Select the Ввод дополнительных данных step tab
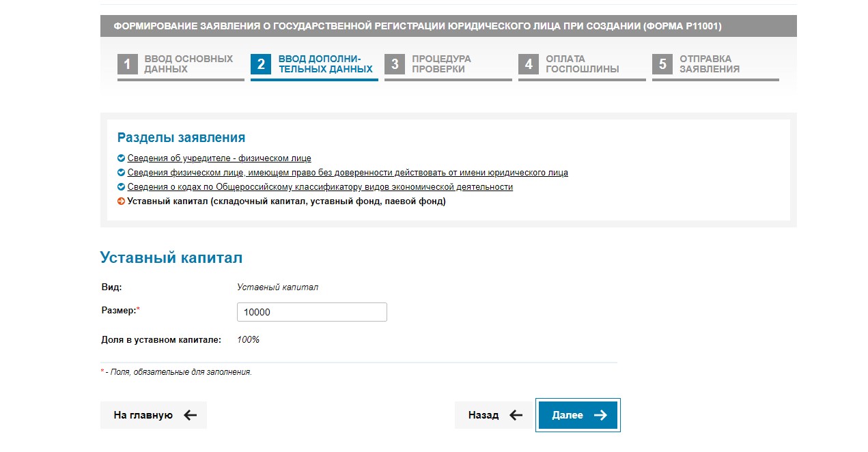The height and width of the screenshot is (452, 868). click(x=314, y=66)
